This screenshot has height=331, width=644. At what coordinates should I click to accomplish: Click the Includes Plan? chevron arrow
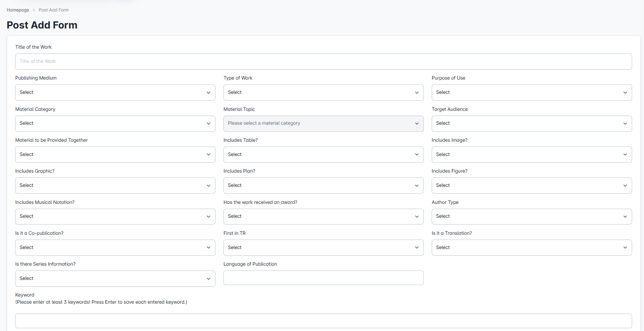click(417, 186)
